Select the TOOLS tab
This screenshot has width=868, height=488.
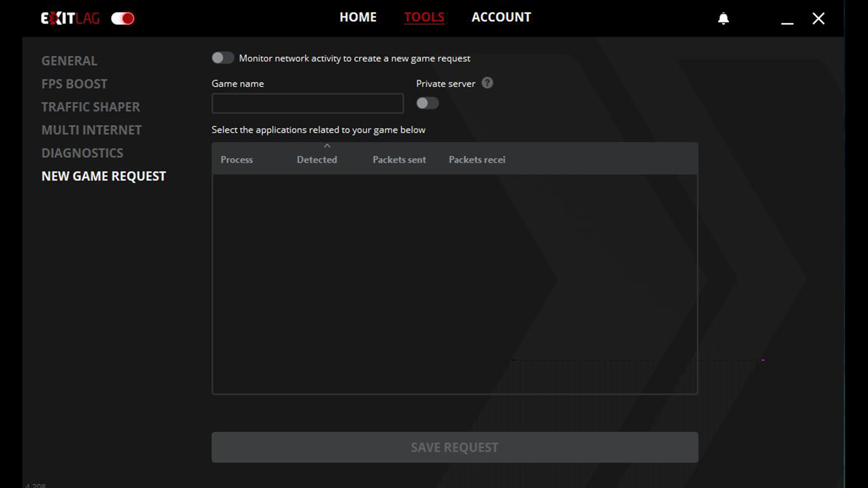[x=424, y=17]
